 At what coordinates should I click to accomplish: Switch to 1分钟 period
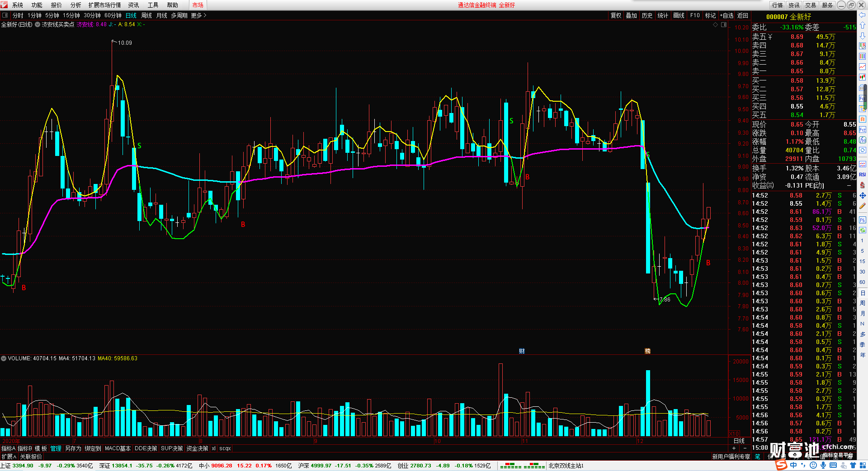[35, 15]
